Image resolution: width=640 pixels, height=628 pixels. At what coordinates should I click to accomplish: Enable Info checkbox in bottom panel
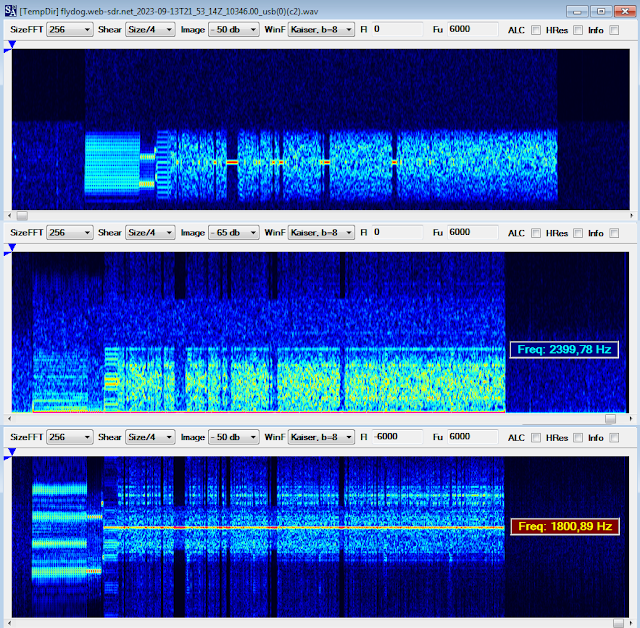pyautogui.click(x=614, y=437)
